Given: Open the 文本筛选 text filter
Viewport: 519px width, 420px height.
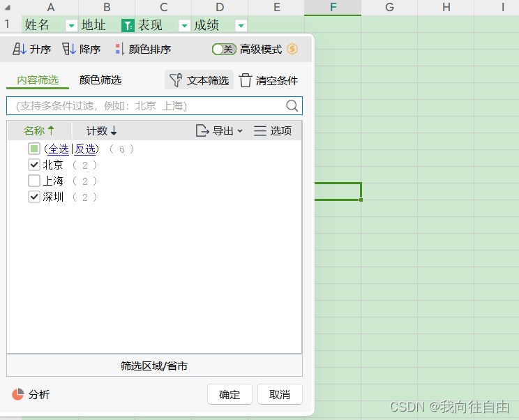Looking at the screenshot, I should point(199,80).
